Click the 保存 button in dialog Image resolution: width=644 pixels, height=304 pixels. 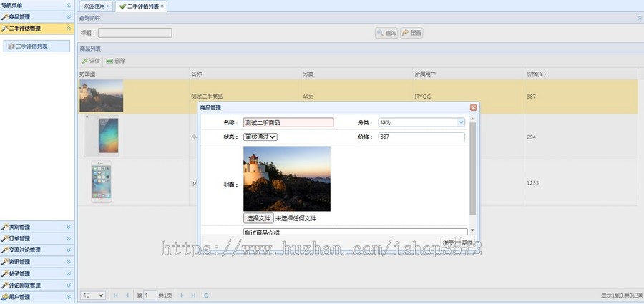point(449,242)
